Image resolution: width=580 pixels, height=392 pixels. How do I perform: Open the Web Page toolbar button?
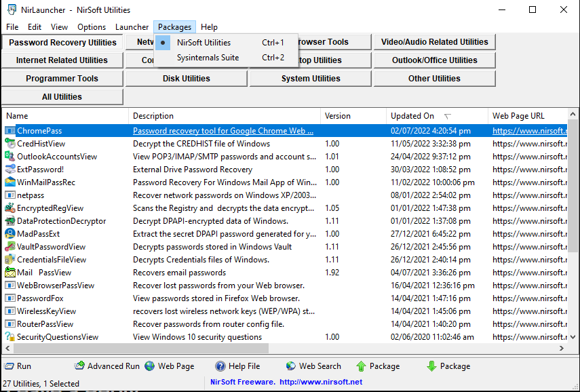170,366
